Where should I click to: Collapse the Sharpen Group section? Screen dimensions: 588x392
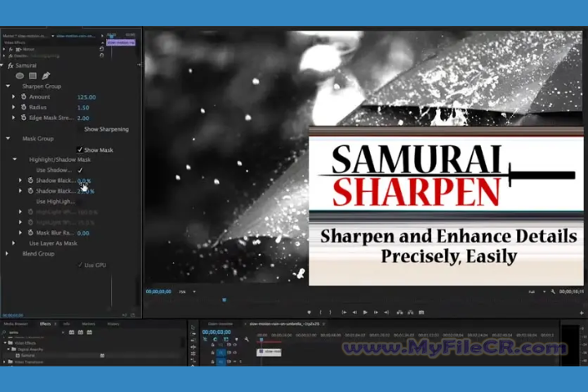(x=8, y=86)
